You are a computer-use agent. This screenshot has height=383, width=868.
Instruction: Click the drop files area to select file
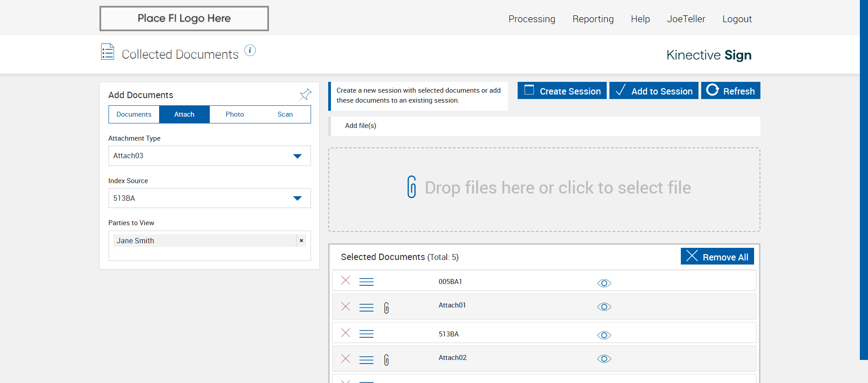tap(544, 189)
